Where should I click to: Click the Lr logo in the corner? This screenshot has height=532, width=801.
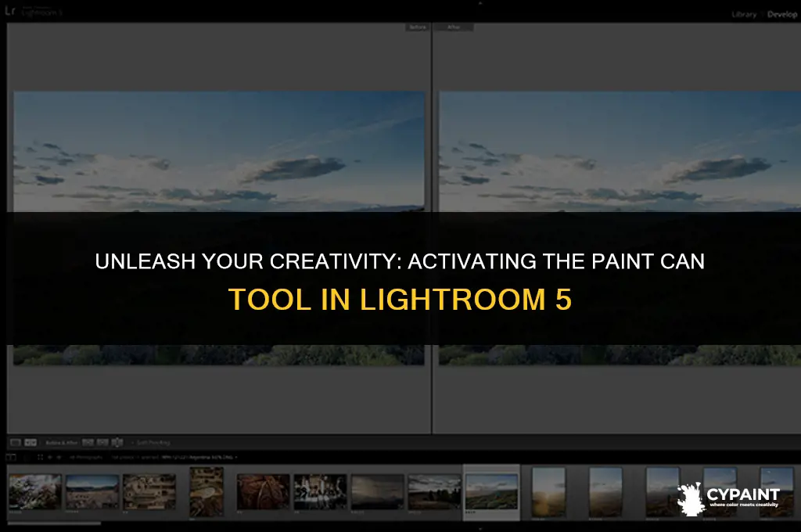(10, 11)
